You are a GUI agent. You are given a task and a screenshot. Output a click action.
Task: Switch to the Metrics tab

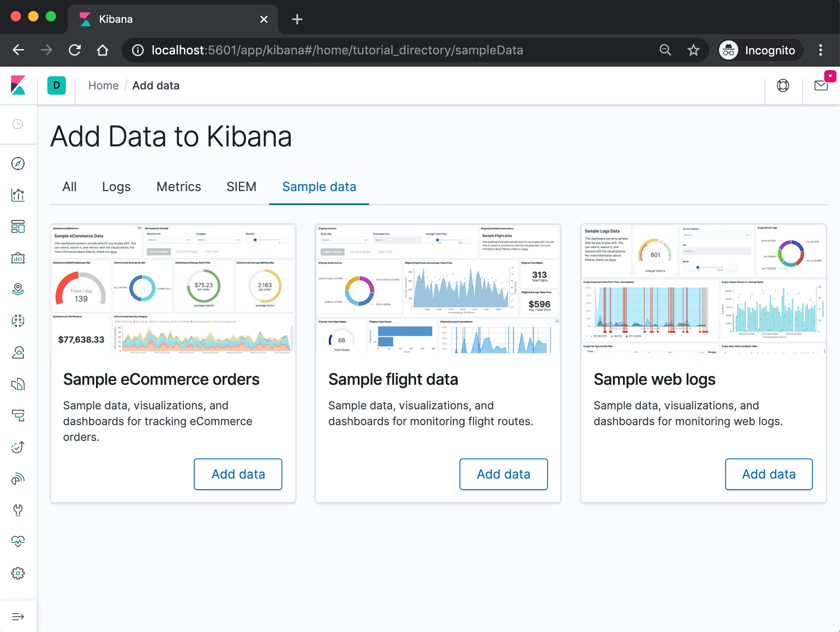click(179, 187)
